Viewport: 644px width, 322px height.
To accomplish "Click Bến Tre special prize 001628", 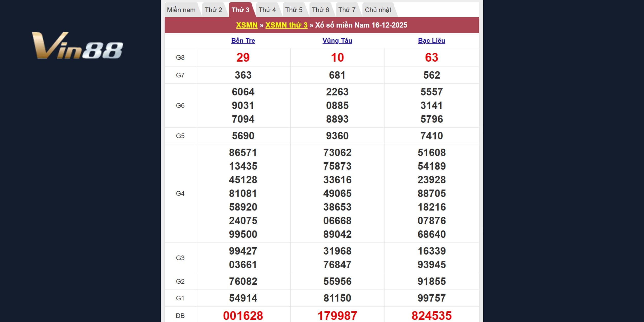I will tap(243, 316).
